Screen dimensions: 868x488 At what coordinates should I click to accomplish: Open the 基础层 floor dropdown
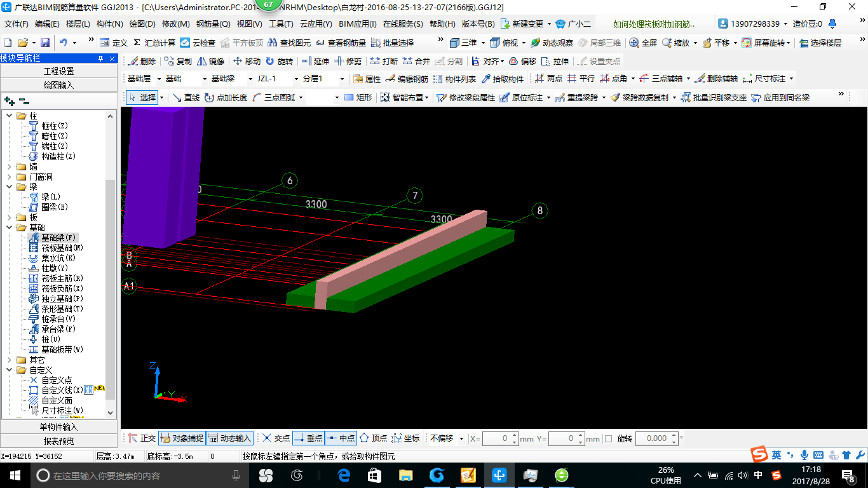(158, 79)
